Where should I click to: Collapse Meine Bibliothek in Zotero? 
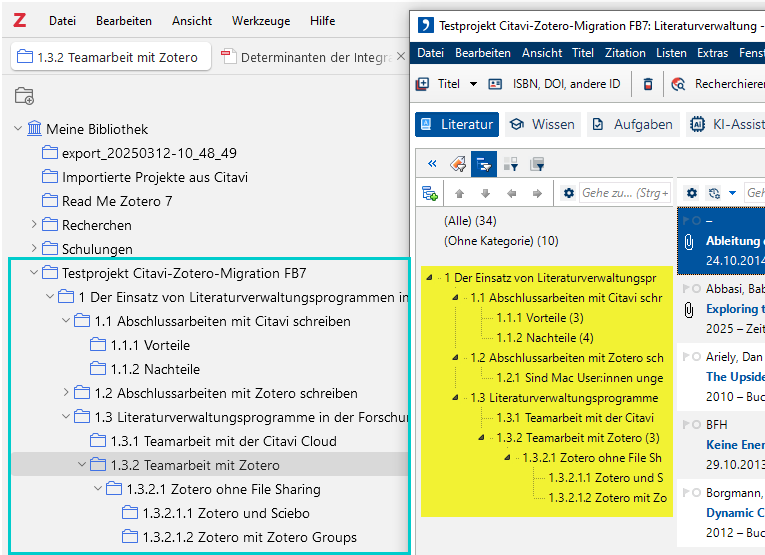coord(18,129)
